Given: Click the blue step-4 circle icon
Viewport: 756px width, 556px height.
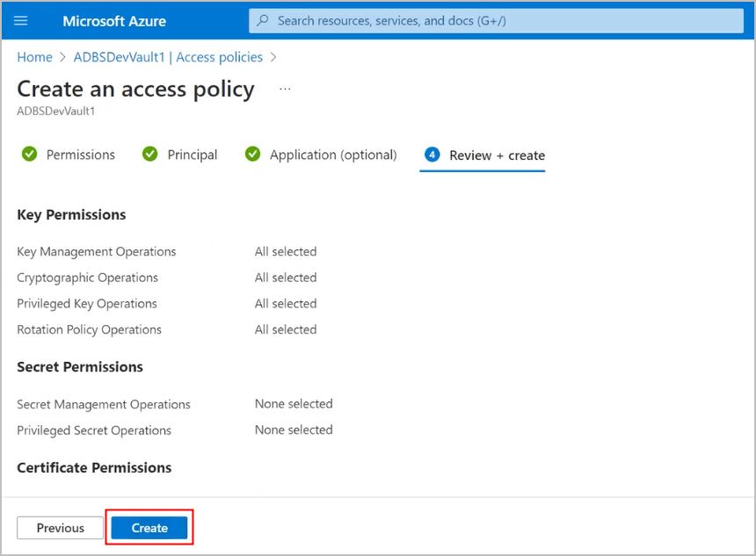Looking at the screenshot, I should click(x=433, y=154).
